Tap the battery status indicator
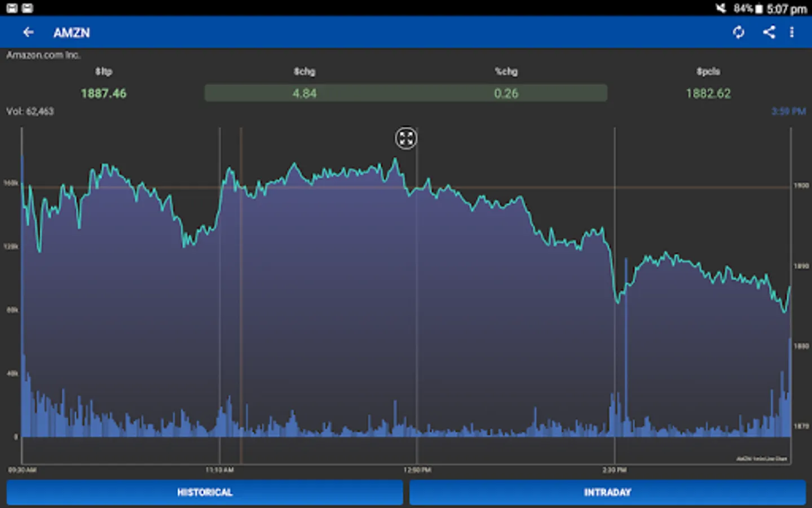This screenshot has height=508, width=812. click(x=759, y=9)
